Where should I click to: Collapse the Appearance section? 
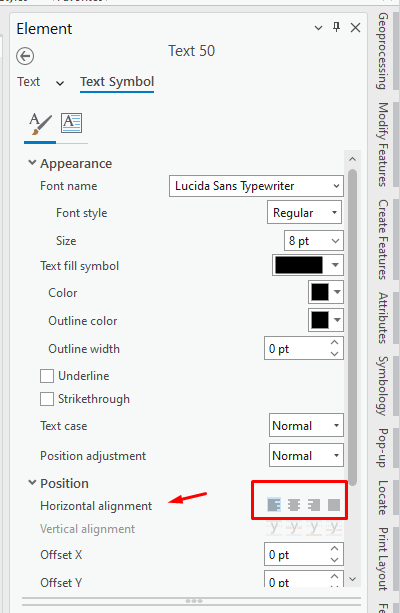(32, 163)
